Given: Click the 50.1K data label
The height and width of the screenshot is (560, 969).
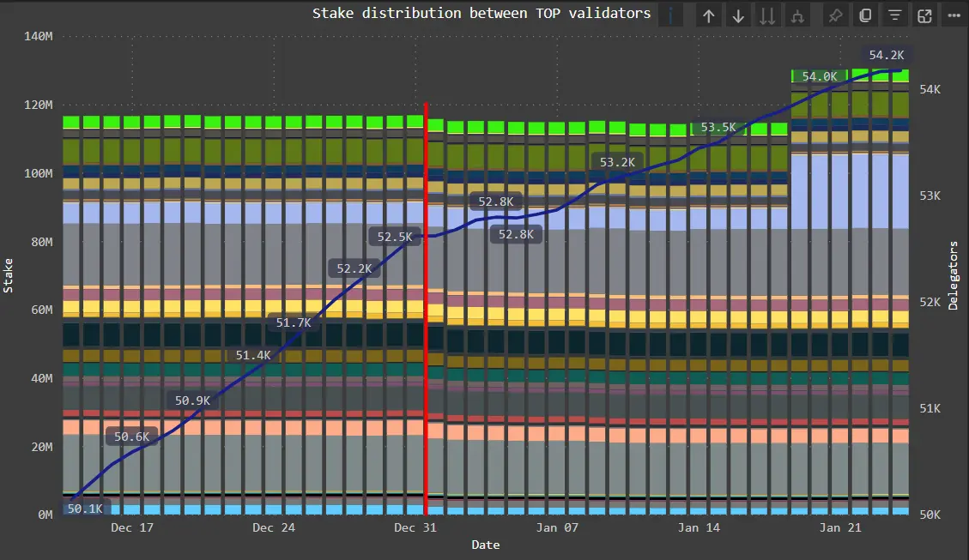Looking at the screenshot, I should tap(85, 509).
